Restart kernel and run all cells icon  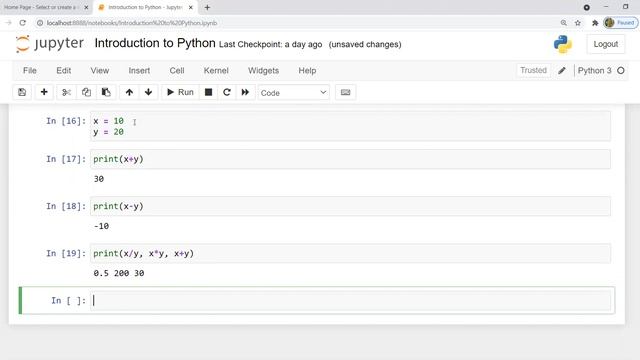click(245, 92)
